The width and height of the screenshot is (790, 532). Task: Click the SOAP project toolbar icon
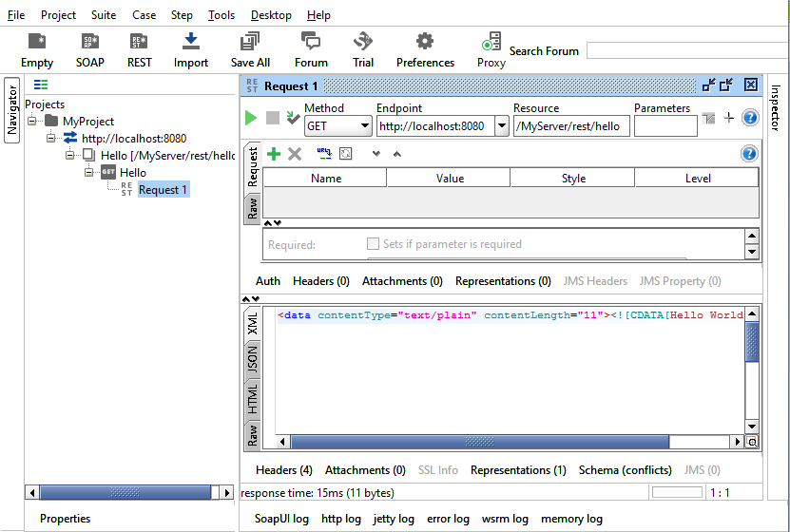(90, 42)
